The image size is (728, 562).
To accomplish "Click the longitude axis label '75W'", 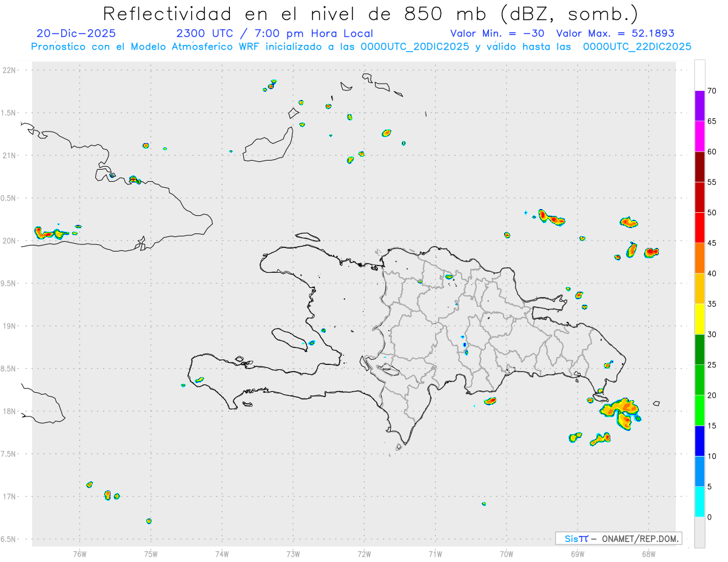I will [150, 554].
